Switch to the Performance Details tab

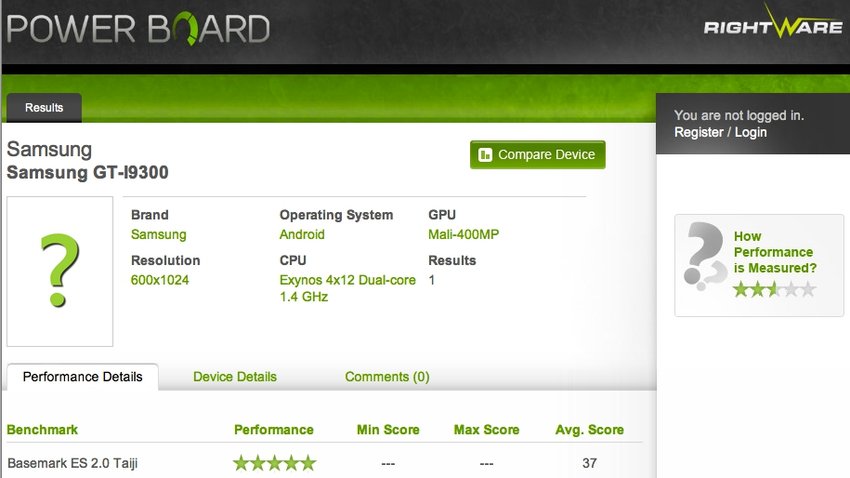coord(82,377)
